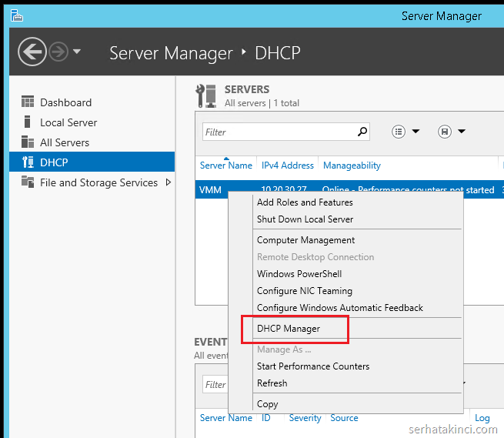This screenshot has height=438, width=504.
Task: Open the saved queries dropdown
Action: (x=452, y=132)
